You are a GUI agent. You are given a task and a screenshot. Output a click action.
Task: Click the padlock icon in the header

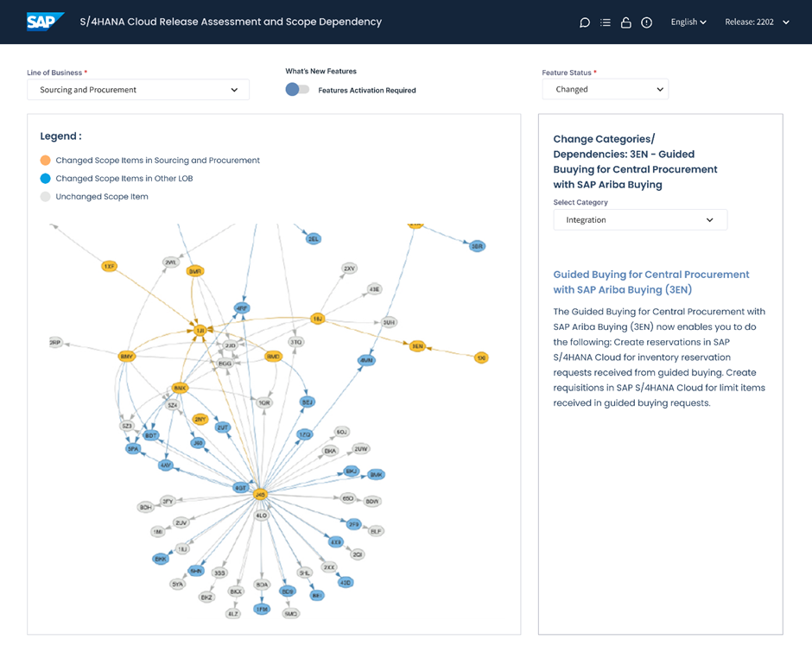[626, 22]
